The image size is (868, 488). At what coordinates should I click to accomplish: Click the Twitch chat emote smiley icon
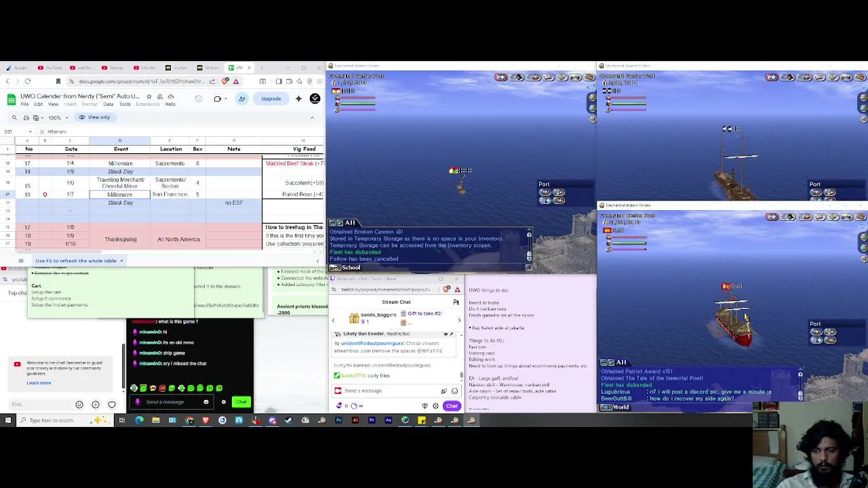454,391
